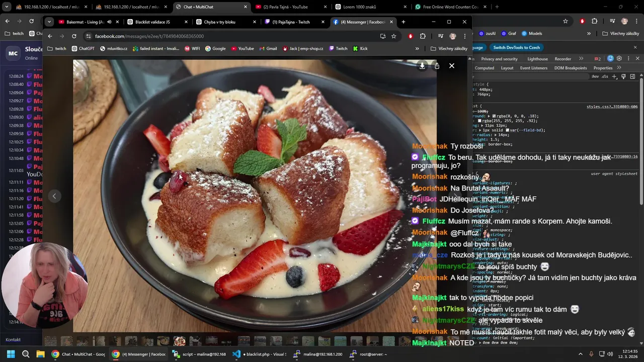Mute the Bakermat tab via its speaker icon

(109, 22)
